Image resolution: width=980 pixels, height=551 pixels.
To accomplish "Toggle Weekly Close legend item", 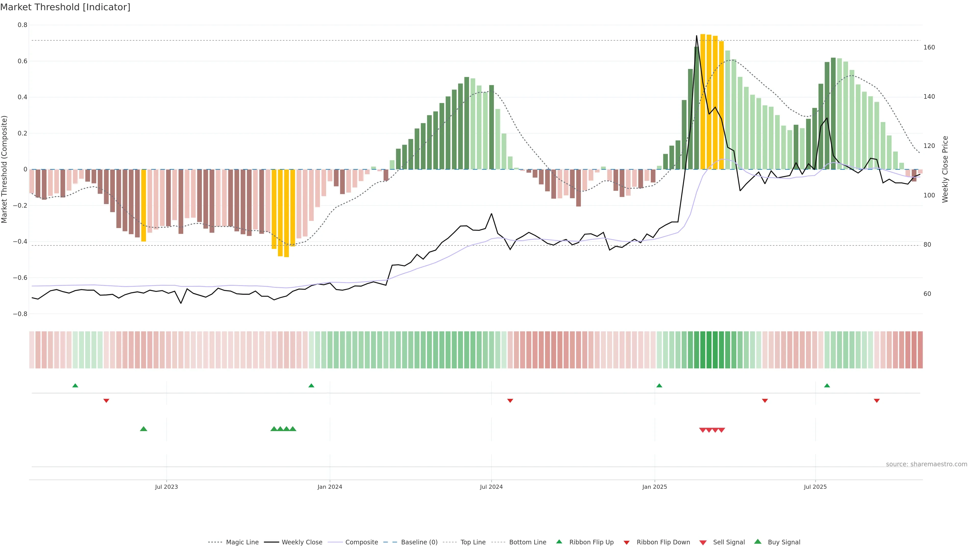I will [302, 542].
